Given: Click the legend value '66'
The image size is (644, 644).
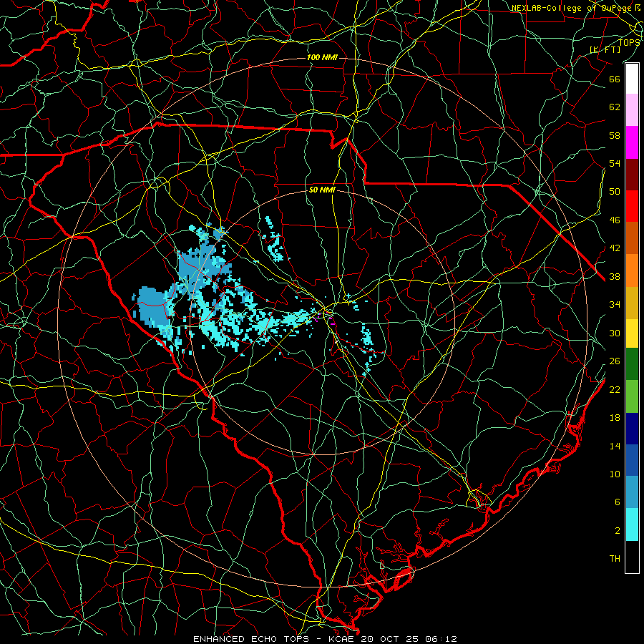Looking at the screenshot, I should click(x=615, y=79).
